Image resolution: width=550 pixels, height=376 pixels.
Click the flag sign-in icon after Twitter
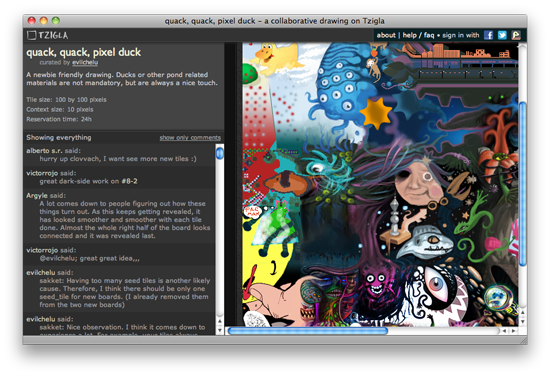click(x=516, y=35)
